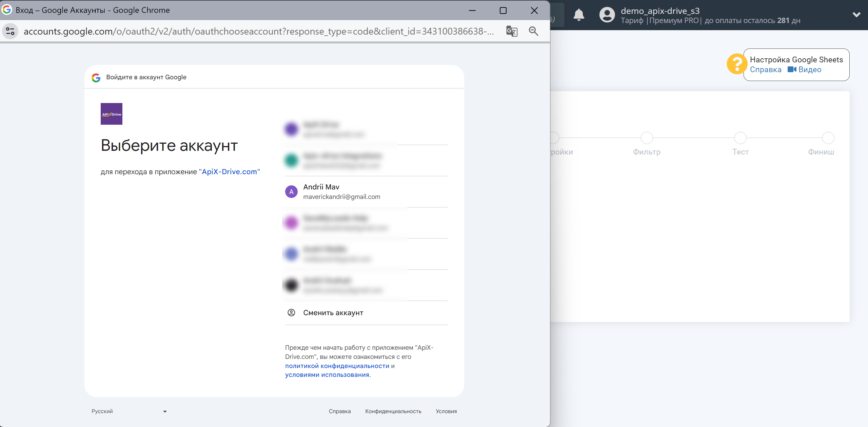Click the Тест step circle

pyautogui.click(x=740, y=138)
